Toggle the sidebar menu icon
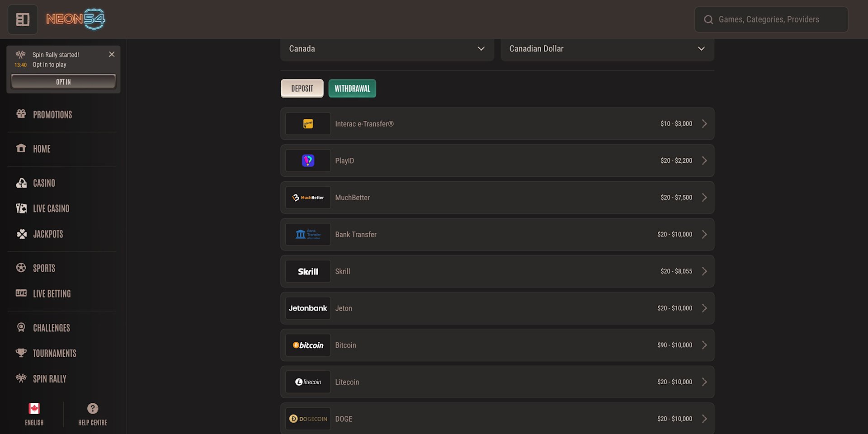This screenshot has width=868, height=434. [23, 19]
